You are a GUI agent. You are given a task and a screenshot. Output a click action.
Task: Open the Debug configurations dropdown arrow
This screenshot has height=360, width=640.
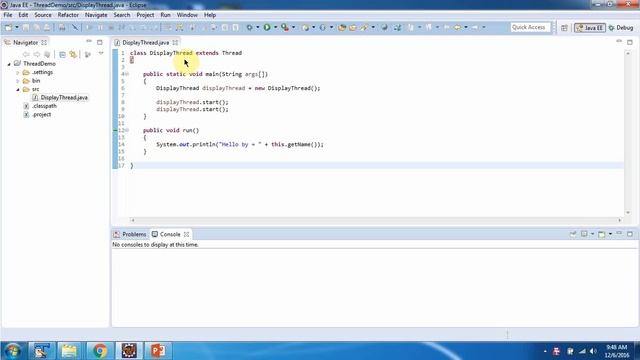(258, 27)
